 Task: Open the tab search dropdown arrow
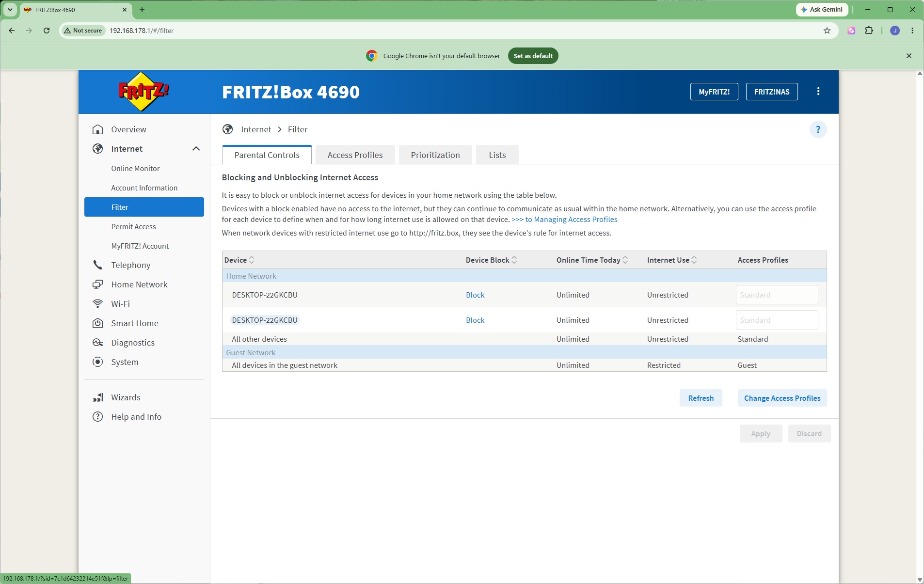tap(10, 10)
